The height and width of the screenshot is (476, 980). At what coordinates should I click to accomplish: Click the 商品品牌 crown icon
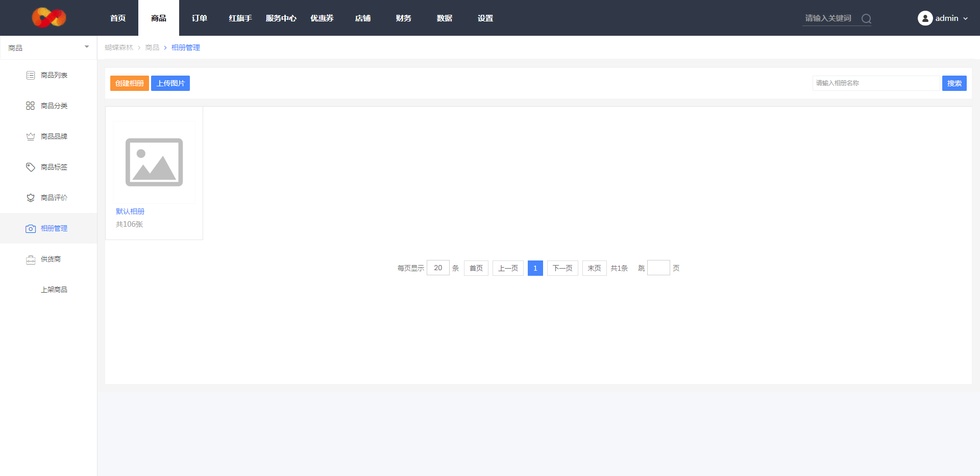click(31, 136)
